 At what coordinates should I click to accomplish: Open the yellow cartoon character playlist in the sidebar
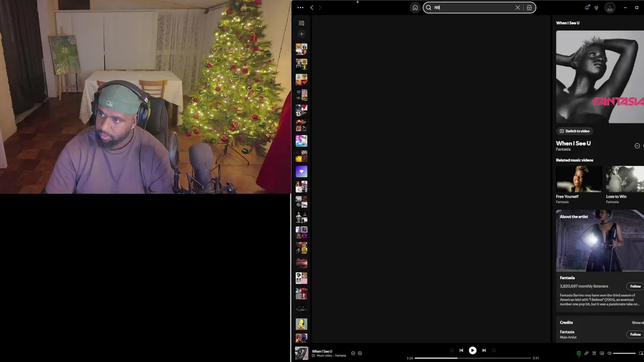pyautogui.click(x=301, y=324)
